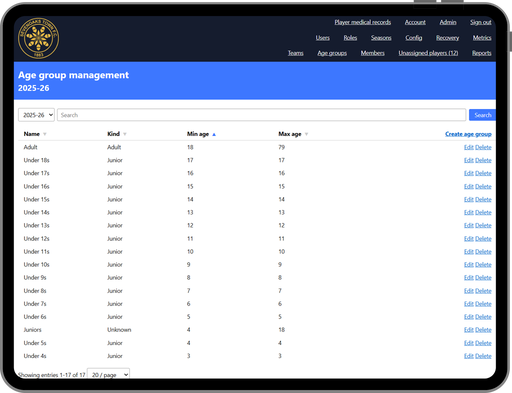This screenshot has height=393, width=512.
Task: Delete the Under 18s age group
Action: [483, 160]
